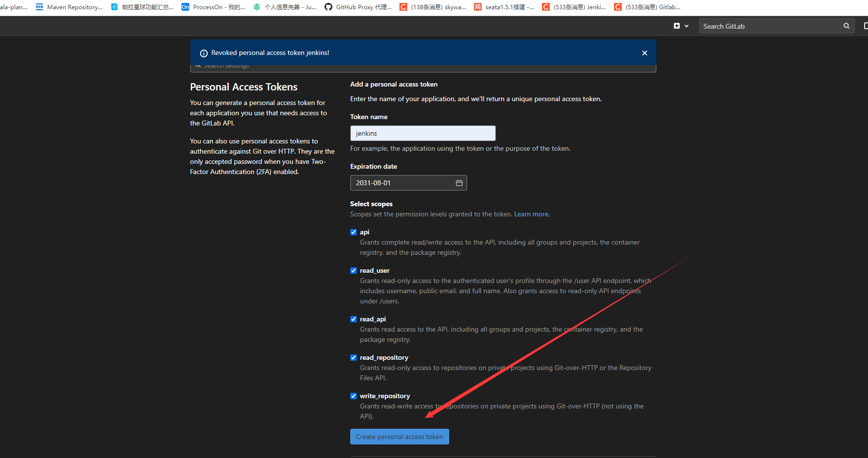Image resolution: width=868 pixels, height=458 pixels.
Task: Open the ProcessOn bookmark
Action: pyautogui.click(x=214, y=7)
